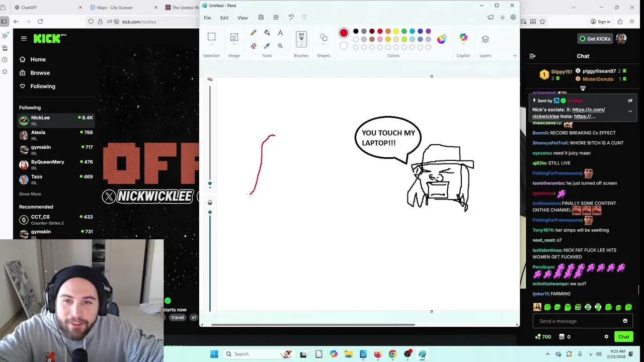The image size is (644, 362).
Task: Select the Pencil tool in Paint
Action: (x=254, y=33)
